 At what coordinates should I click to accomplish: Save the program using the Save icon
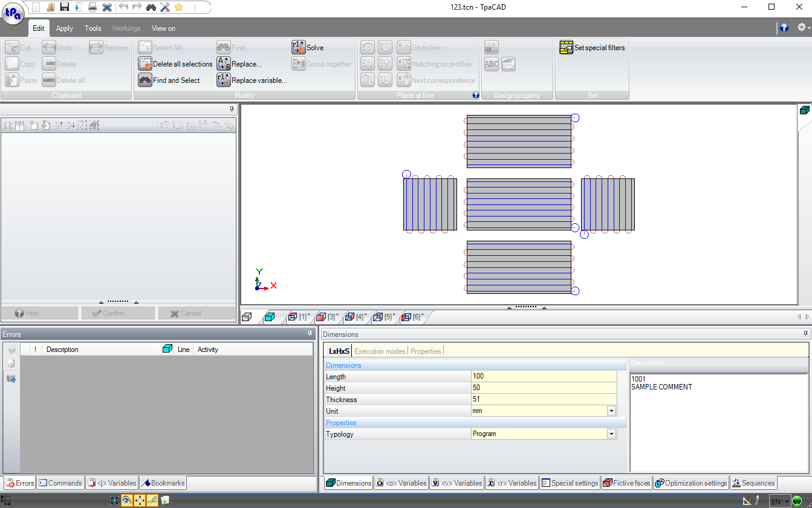pos(65,6)
